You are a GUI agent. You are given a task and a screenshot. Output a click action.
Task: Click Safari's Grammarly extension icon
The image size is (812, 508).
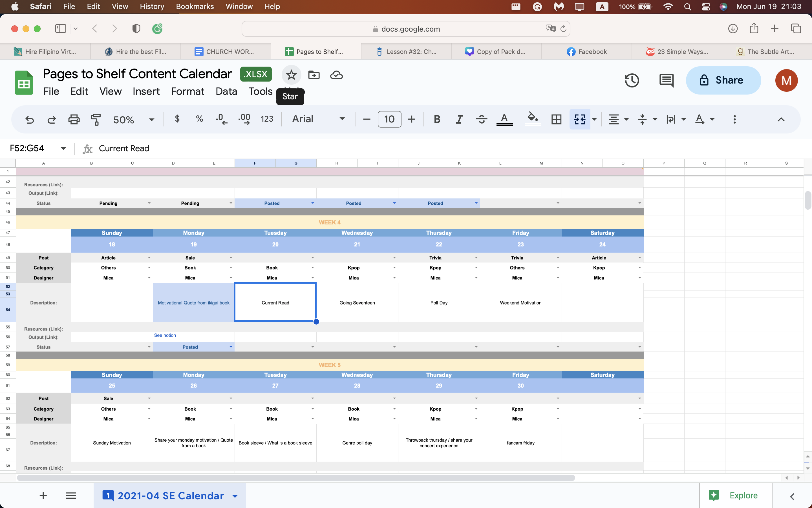[x=157, y=29]
